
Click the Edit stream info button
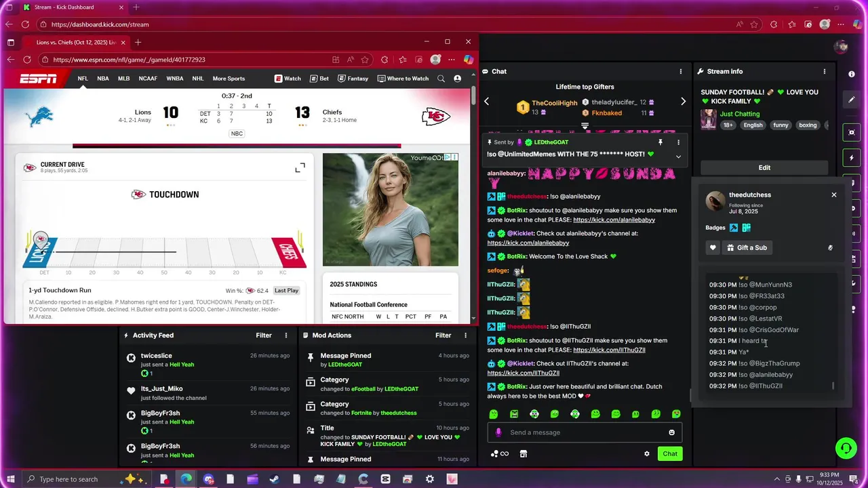coord(764,167)
